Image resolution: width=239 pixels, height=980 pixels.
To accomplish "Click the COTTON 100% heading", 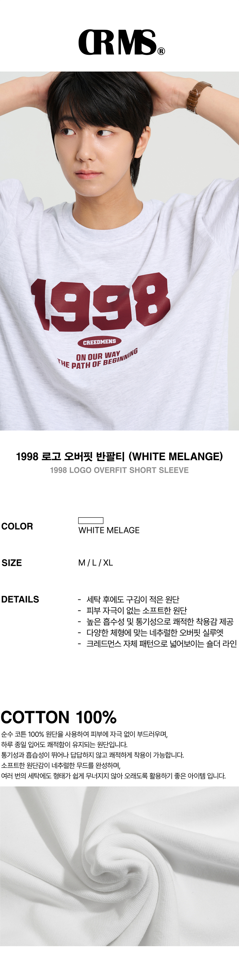I will [59, 717].
